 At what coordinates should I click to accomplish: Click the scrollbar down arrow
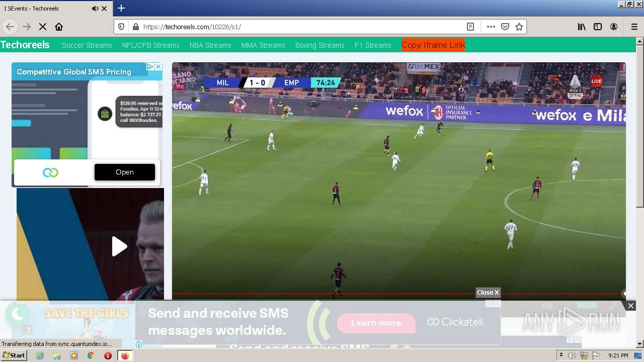(x=639, y=344)
